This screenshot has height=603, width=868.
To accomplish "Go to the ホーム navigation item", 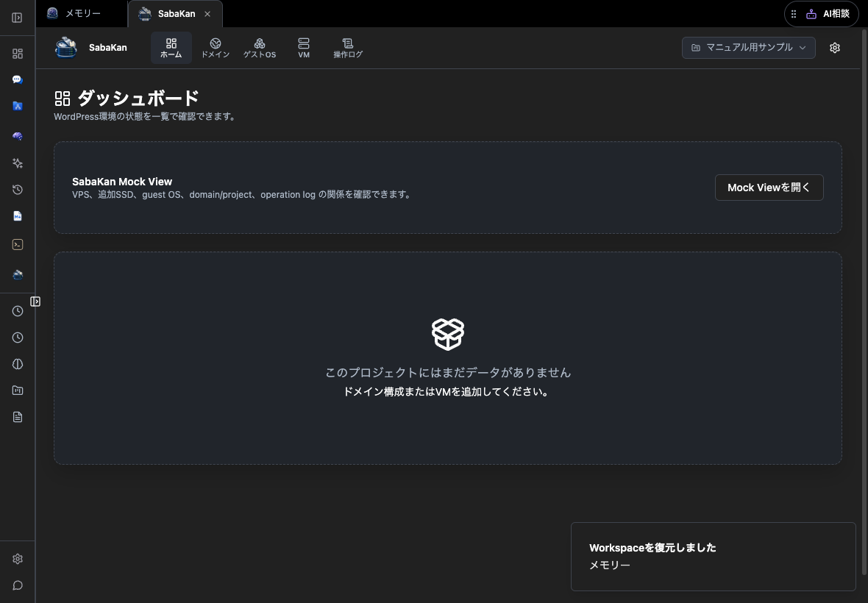I will coord(171,48).
